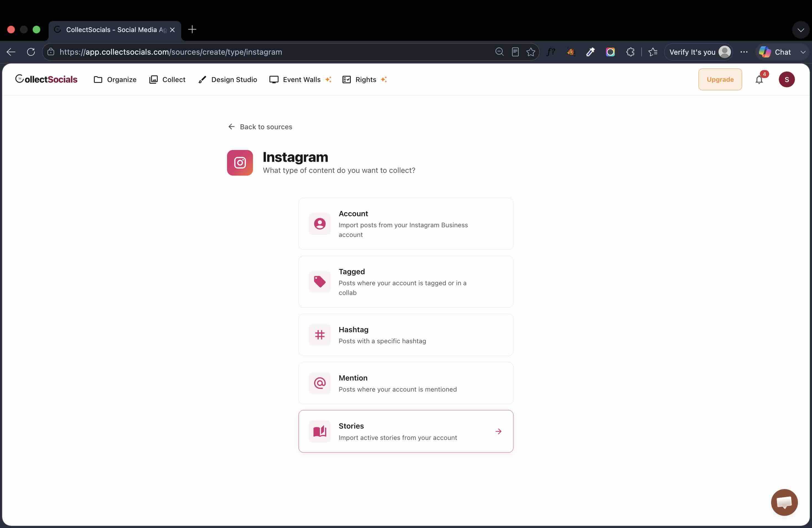
Task: Click the Mention at-sign icon
Action: [x=320, y=383]
